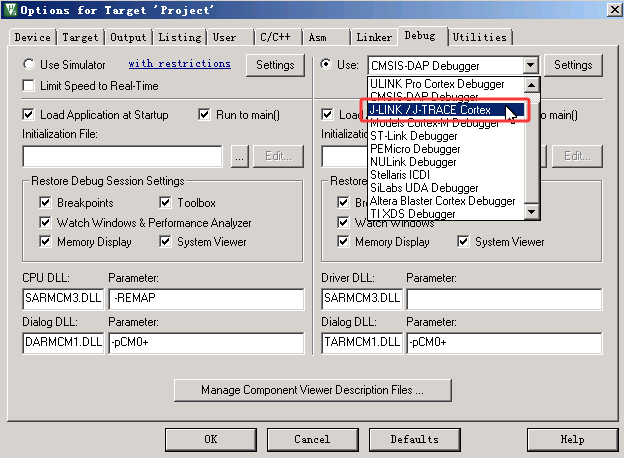
Task: Collapse the debugger combo box arrow
Action: [530, 65]
